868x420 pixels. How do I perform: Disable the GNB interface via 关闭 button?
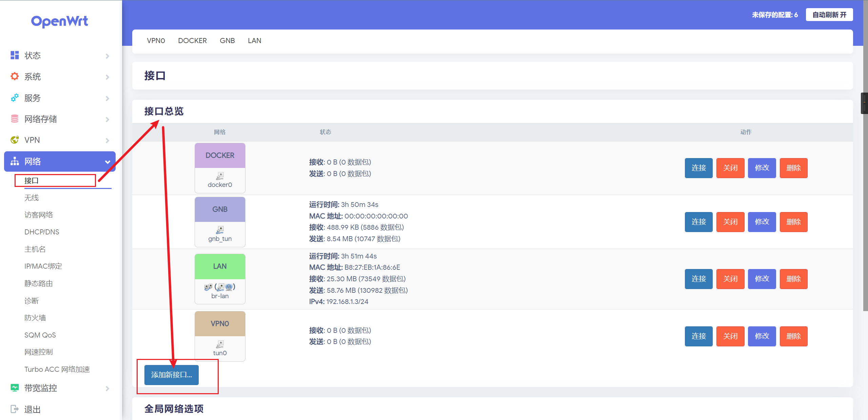coord(730,222)
